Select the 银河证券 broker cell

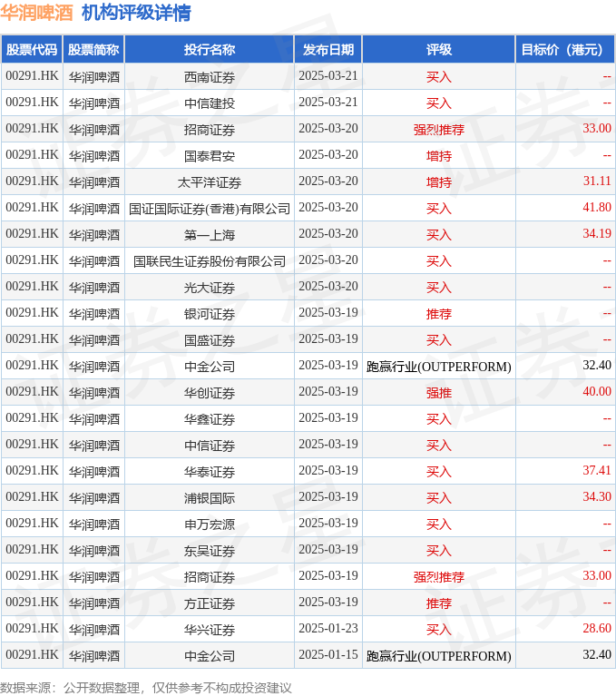210,314
